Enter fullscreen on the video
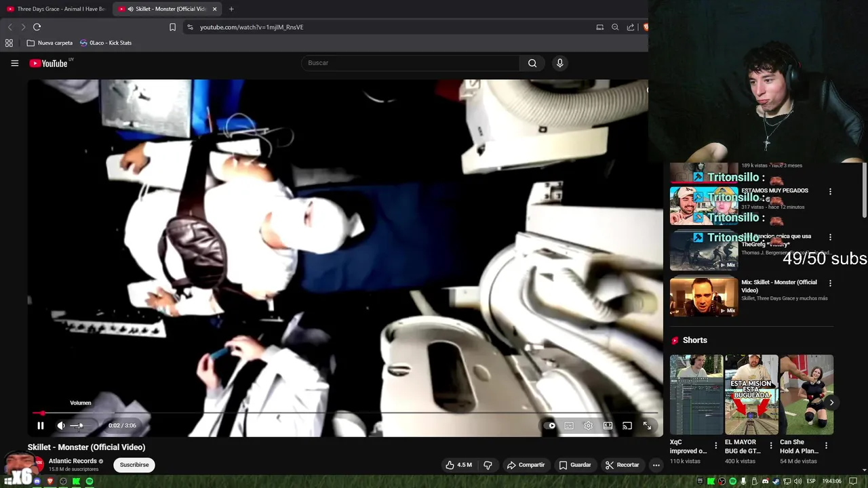The image size is (868, 488). pos(647,426)
